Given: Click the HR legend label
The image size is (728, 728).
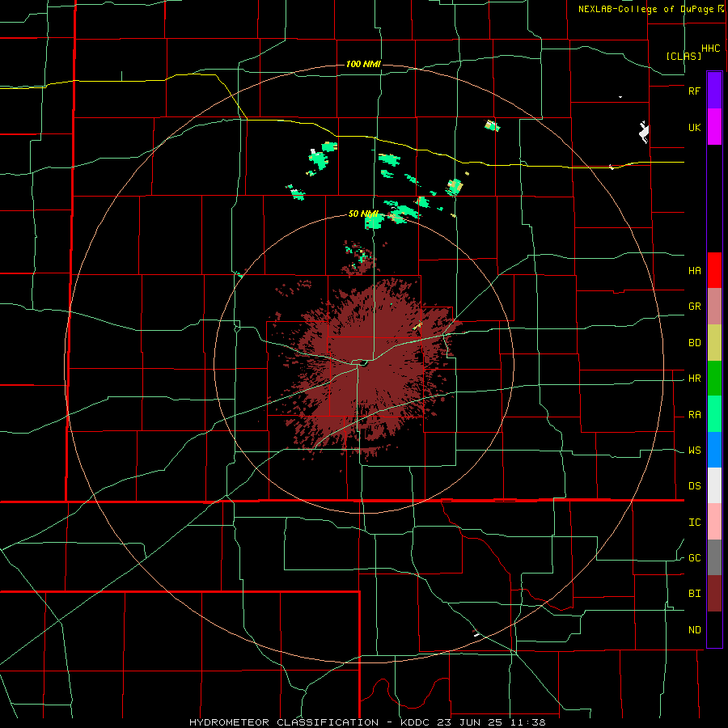Looking at the screenshot, I should [694, 379].
